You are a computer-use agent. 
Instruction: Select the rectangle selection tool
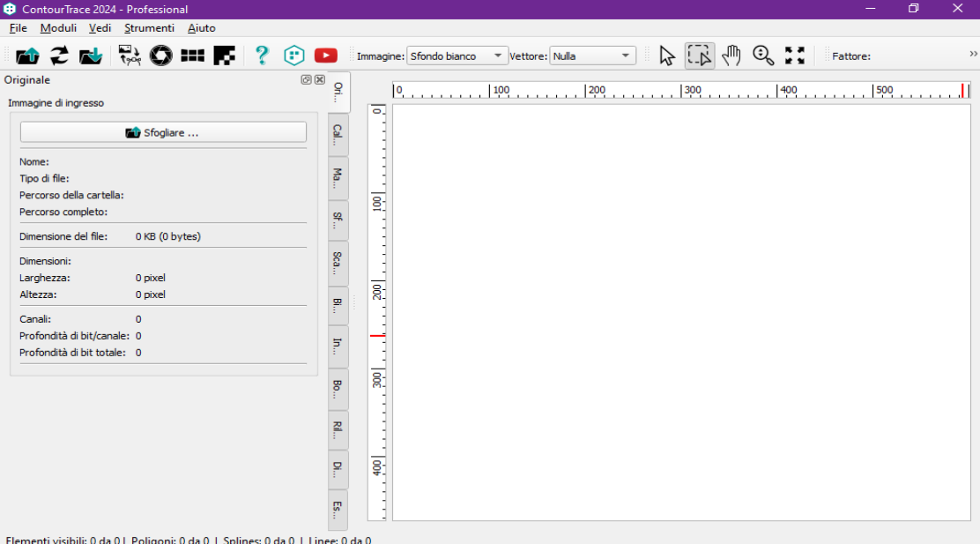700,56
